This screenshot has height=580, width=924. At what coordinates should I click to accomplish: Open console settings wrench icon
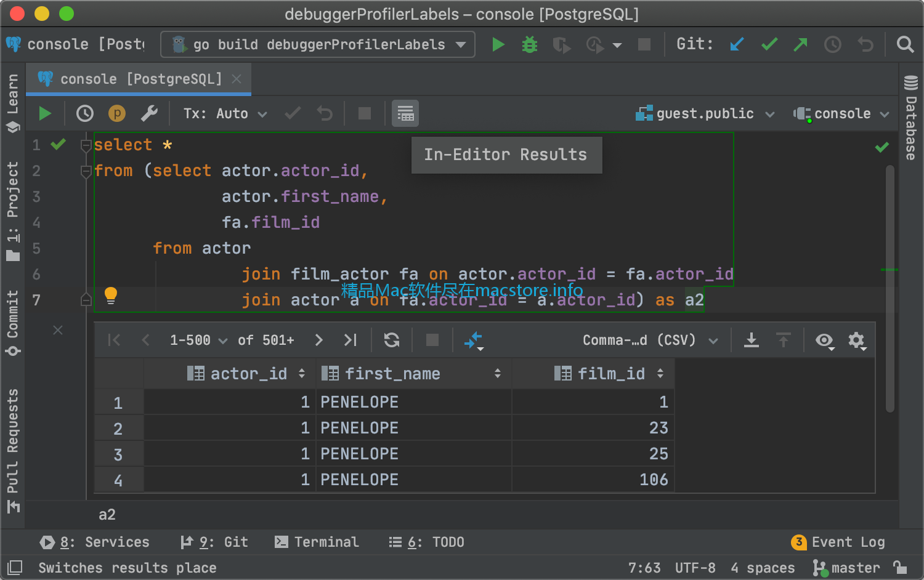[x=149, y=113]
